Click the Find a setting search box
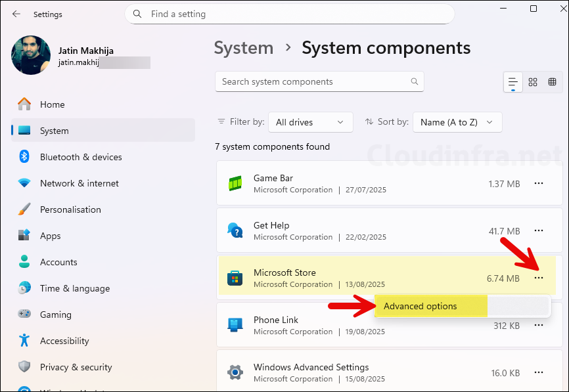The width and height of the screenshot is (569, 392). [x=289, y=14]
